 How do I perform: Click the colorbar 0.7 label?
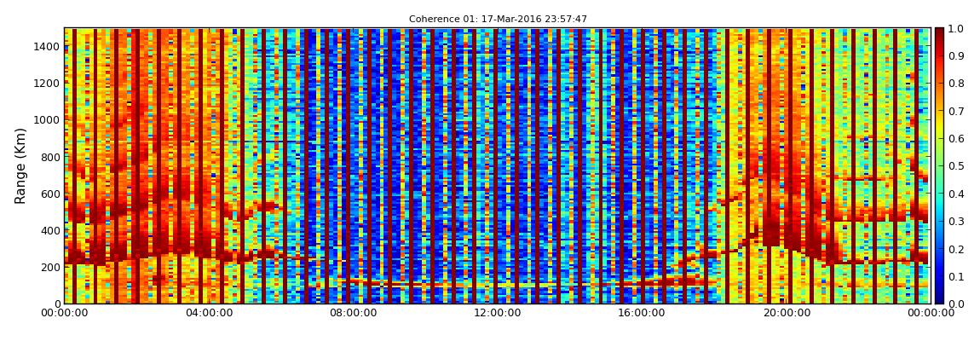click(x=956, y=112)
